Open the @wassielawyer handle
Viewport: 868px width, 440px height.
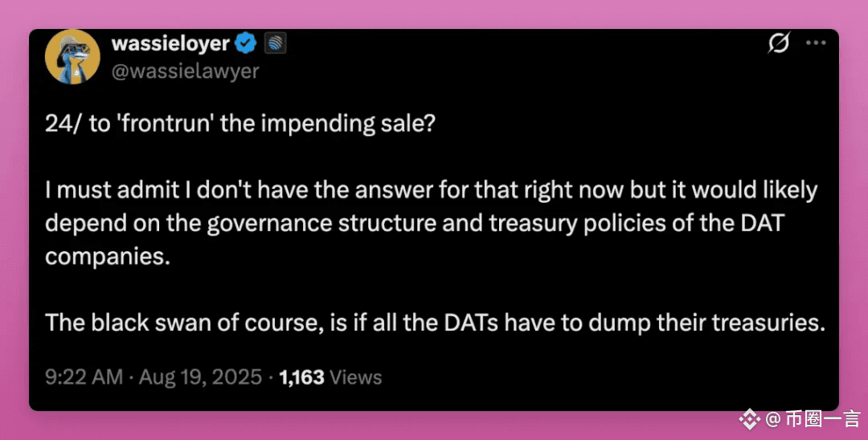[x=185, y=71]
